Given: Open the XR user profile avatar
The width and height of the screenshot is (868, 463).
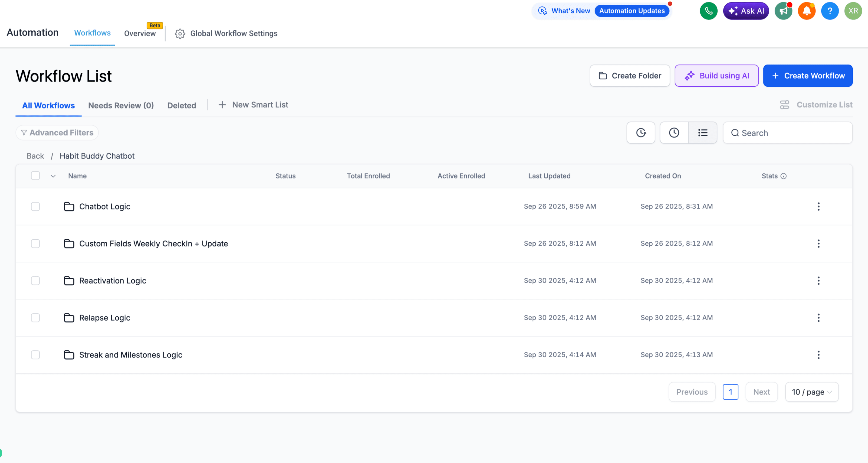Looking at the screenshot, I should click(x=853, y=11).
